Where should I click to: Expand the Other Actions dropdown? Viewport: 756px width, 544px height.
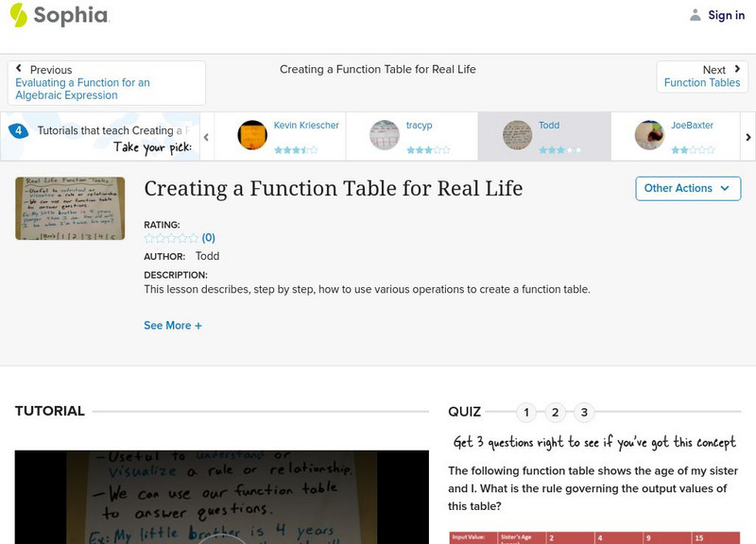click(x=688, y=188)
